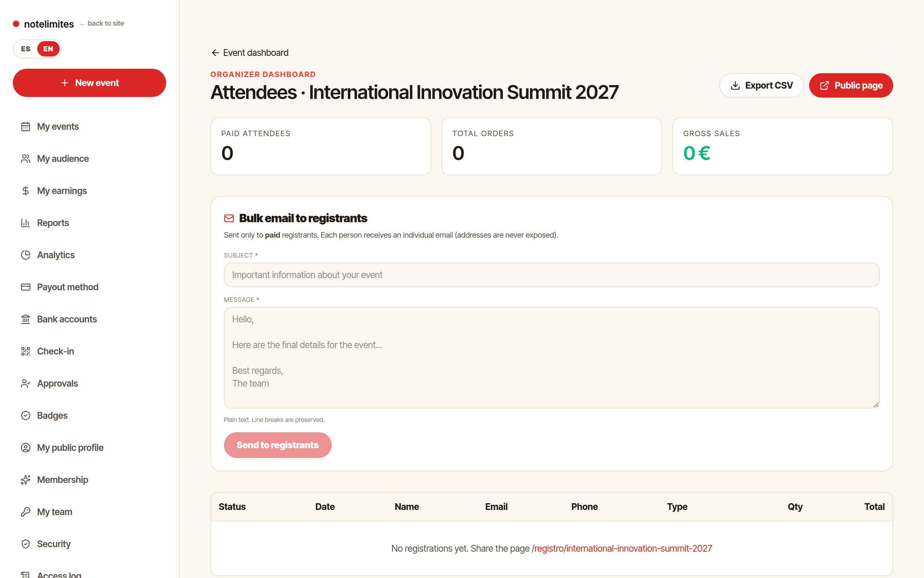Create a New event
The height and width of the screenshot is (578, 924).
89,83
